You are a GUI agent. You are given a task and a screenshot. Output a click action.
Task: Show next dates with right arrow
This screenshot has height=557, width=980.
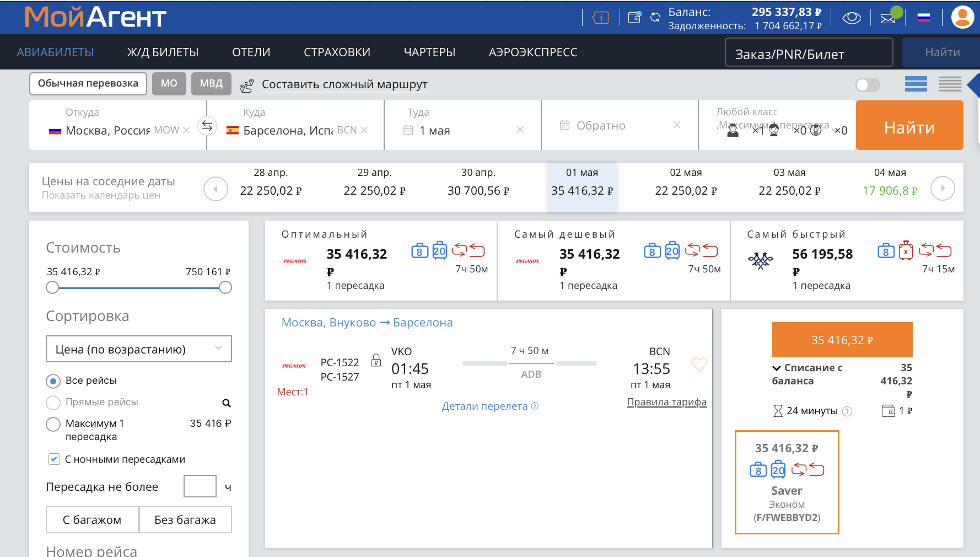[x=943, y=189]
